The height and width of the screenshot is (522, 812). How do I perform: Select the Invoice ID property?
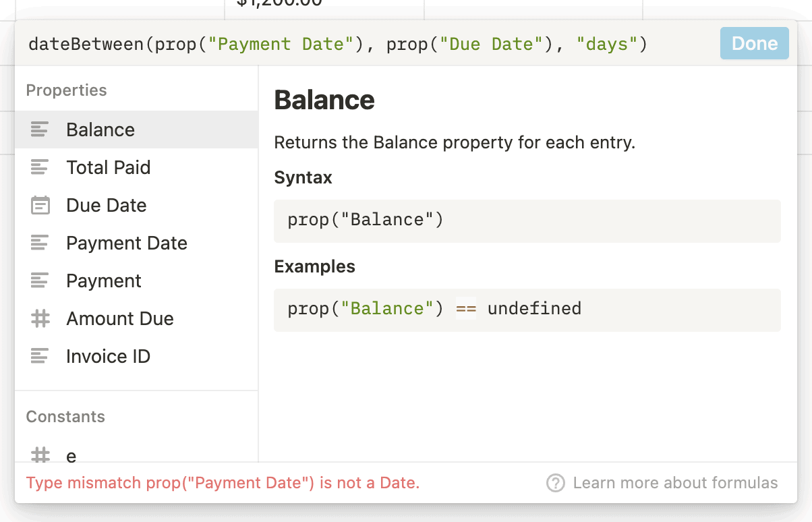[x=107, y=356]
